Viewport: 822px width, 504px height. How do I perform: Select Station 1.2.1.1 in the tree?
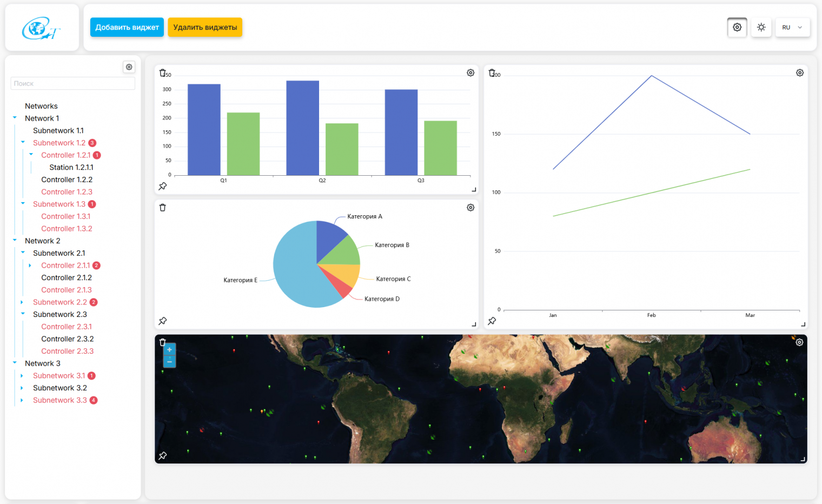coord(71,167)
